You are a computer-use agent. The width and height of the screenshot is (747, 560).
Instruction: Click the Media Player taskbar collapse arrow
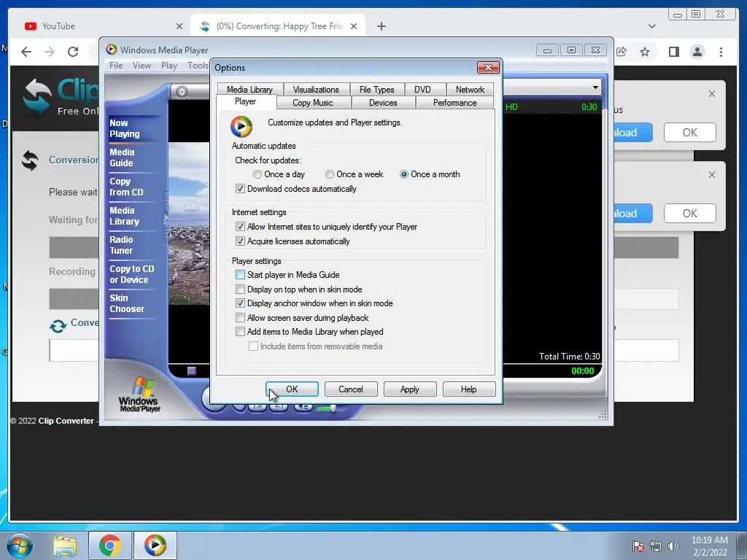point(166,217)
